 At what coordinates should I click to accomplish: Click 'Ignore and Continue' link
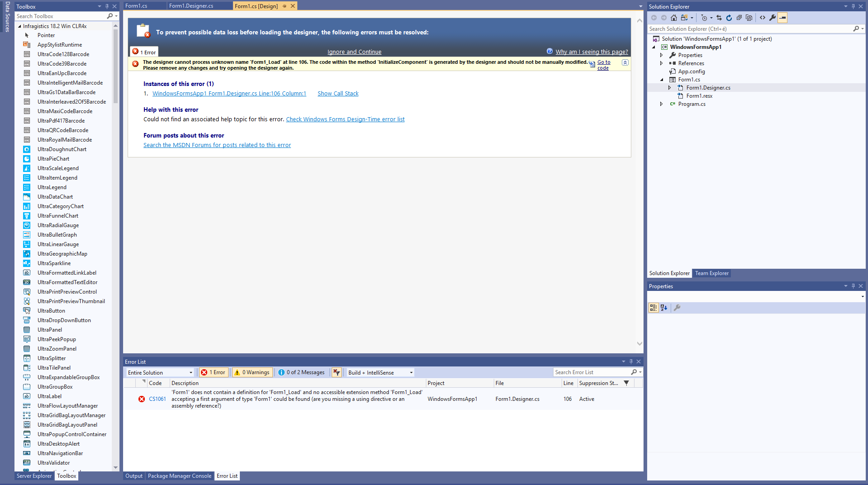tap(354, 52)
